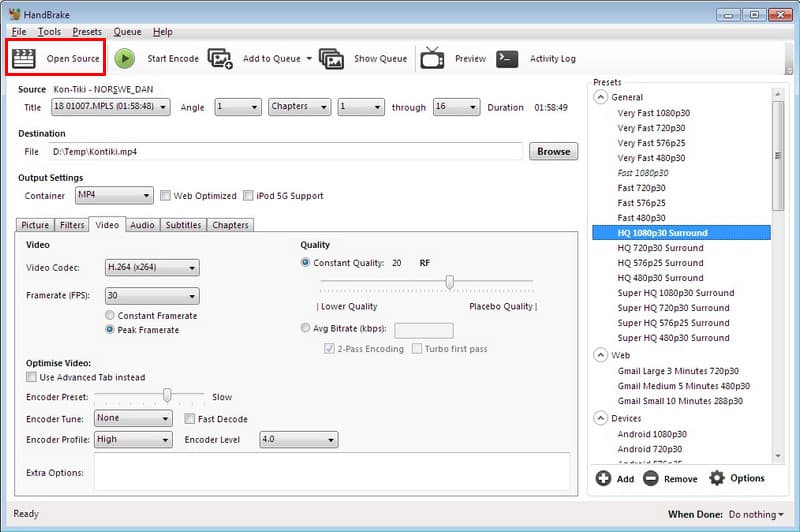Click the Add to Queue icon

[x=220, y=58]
